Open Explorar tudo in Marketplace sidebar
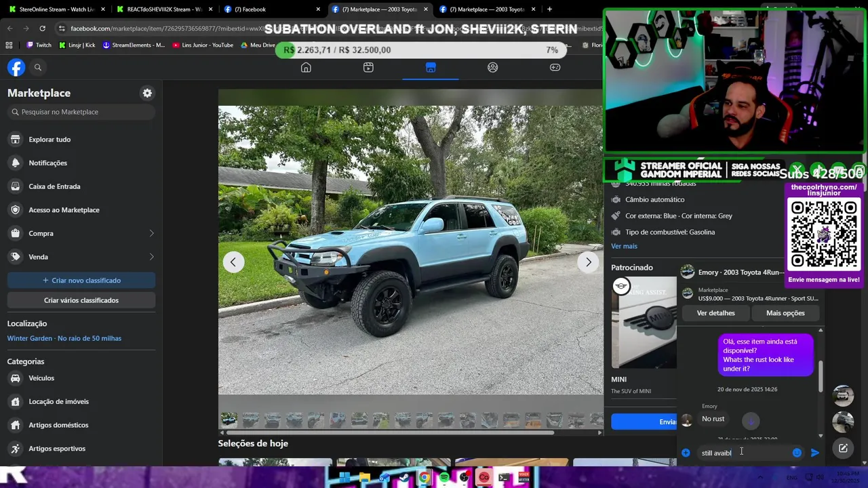 click(81, 140)
